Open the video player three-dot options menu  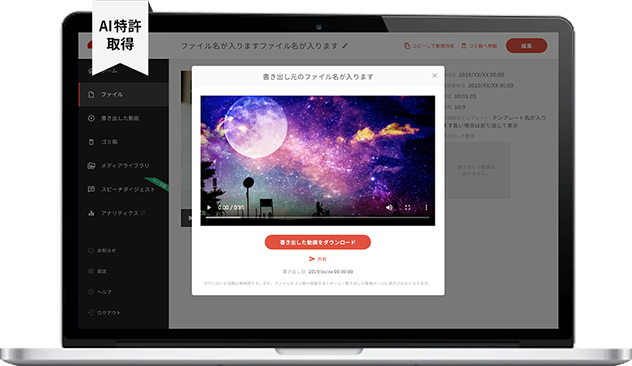point(426,208)
